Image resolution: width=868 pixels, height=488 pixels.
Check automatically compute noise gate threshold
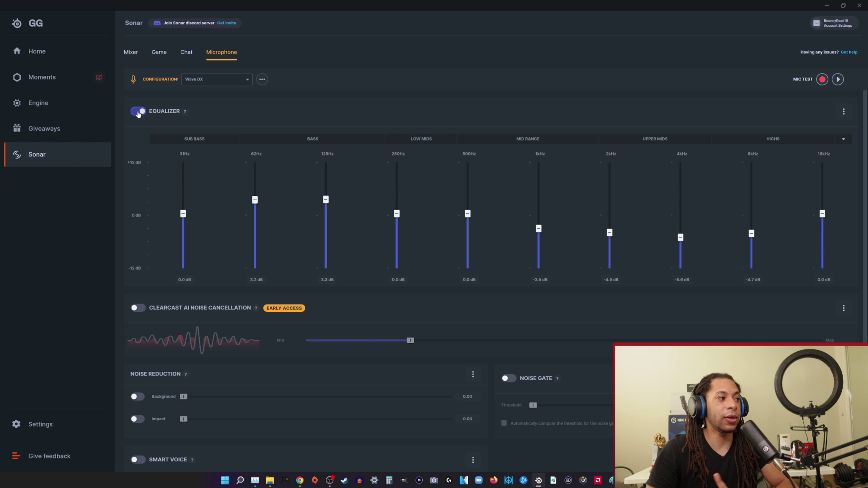point(504,423)
